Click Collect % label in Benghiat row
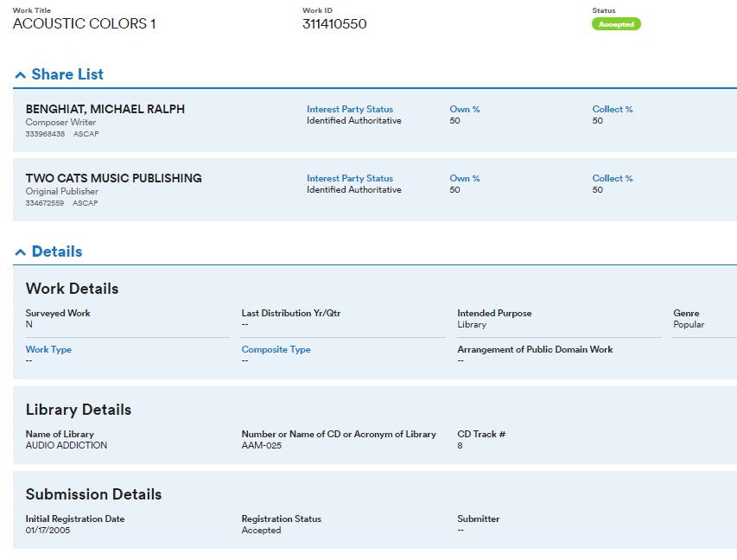The image size is (737, 560). pos(613,109)
